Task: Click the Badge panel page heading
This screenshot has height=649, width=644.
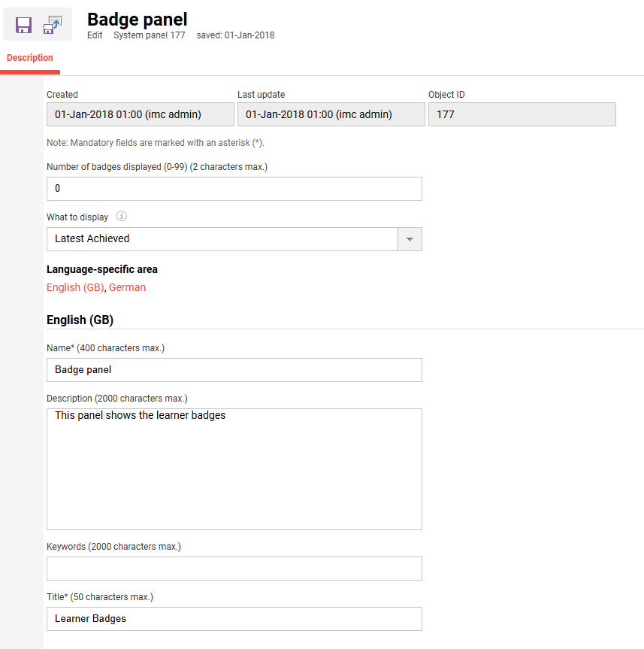Action: pos(138,20)
